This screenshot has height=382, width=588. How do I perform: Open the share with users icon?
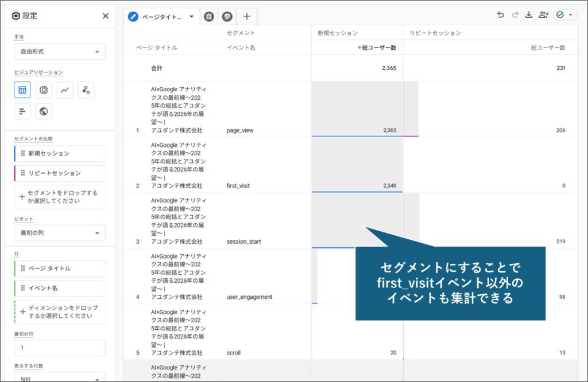tap(543, 15)
